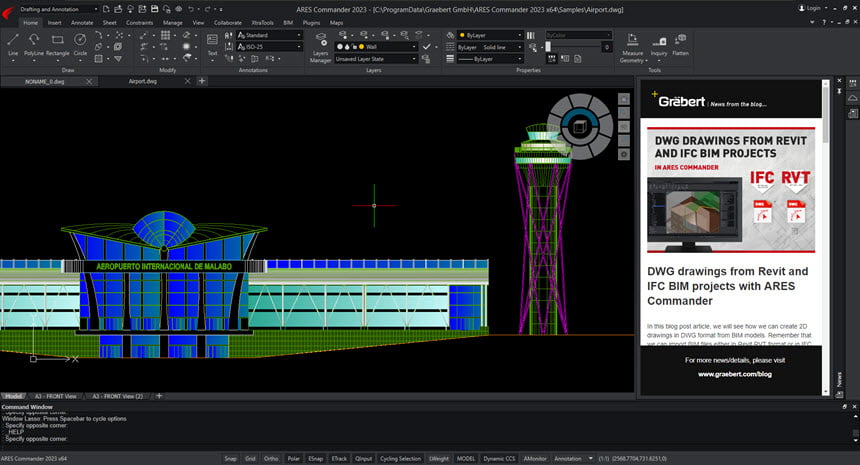Image resolution: width=860 pixels, height=465 pixels.
Task: Switch to the XtraTools ribbon tab
Action: pos(262,22)
